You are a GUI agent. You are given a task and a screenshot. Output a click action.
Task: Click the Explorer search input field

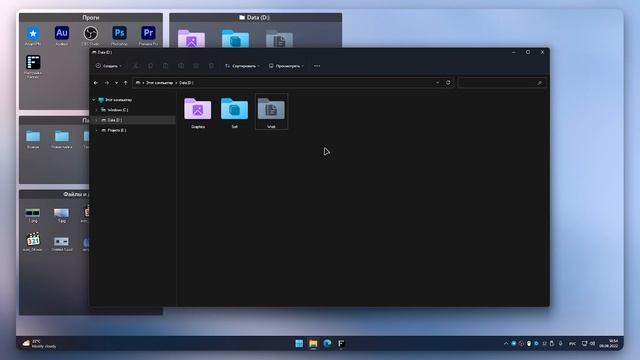[x=502, y=83]
